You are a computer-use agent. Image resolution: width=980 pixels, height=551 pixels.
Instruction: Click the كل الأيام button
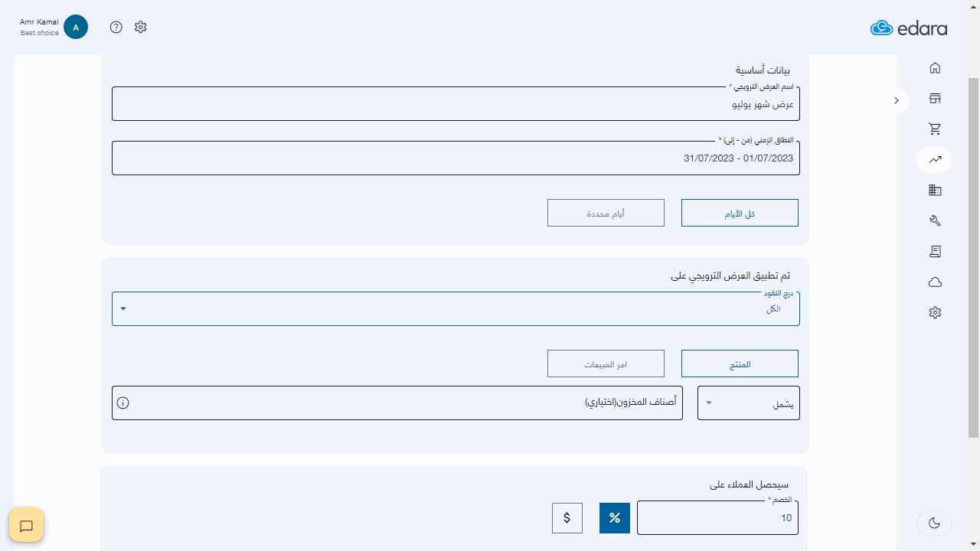[x=740, y=214]
